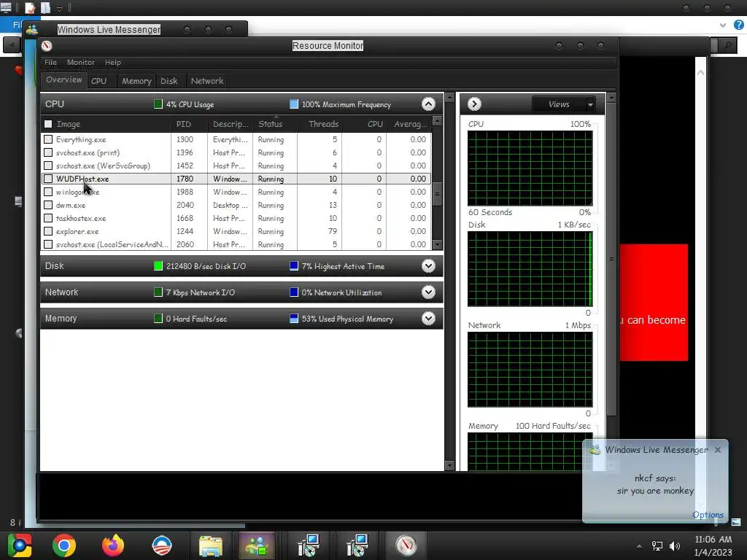Open first network computers taskbar icon
Screen dimensions: 747x560
[309, 545]
